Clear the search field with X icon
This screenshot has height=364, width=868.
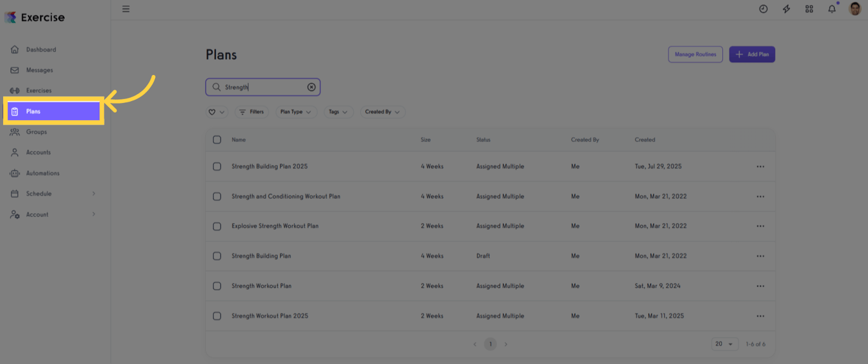(311, 87)
